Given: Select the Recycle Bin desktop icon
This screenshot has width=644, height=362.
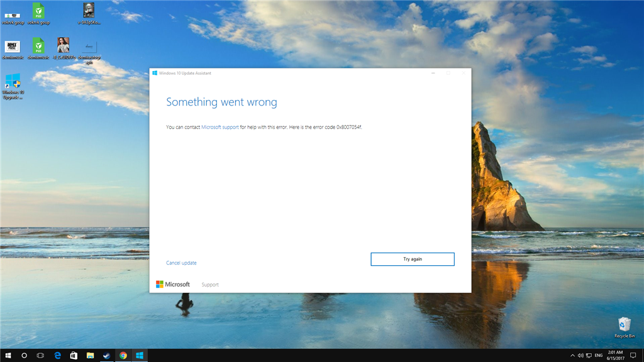Looking at the screenshot, I should tap(625, 327).
